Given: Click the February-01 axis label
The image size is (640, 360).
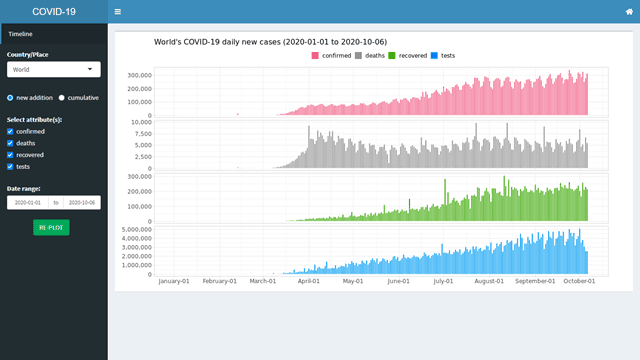Looking at the screenshot, I should 220,281.
